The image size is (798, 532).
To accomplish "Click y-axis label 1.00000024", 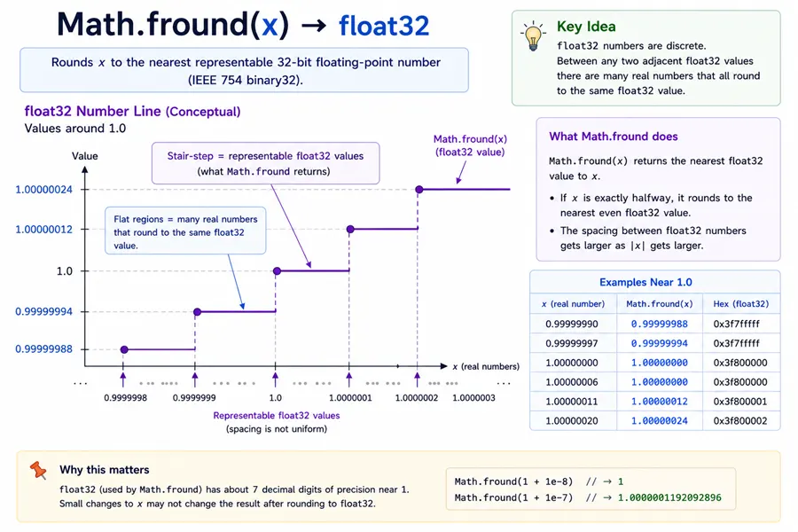I will point(43,190).
